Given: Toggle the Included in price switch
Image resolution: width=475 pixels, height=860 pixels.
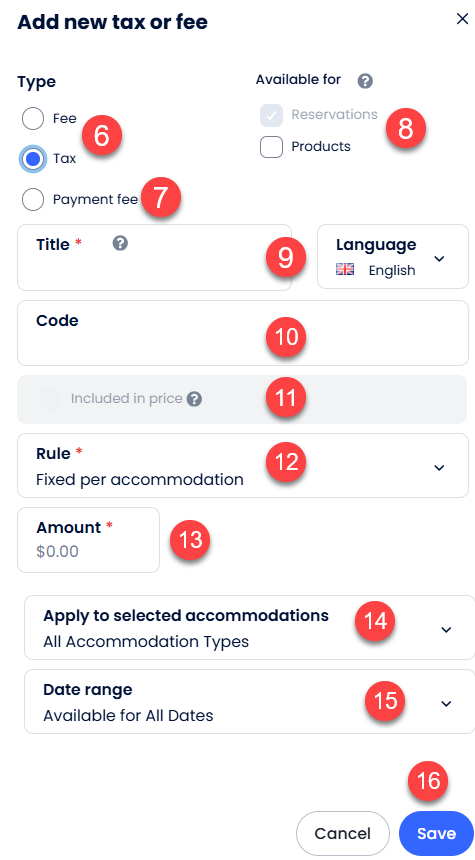Looking at the screenshot, I should (x=50, y=399).
